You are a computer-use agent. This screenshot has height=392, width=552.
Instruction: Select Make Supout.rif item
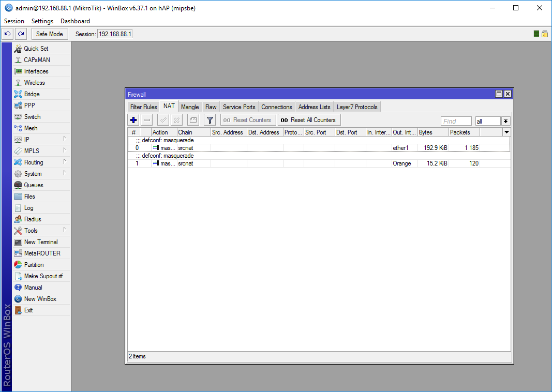[41, 276]
